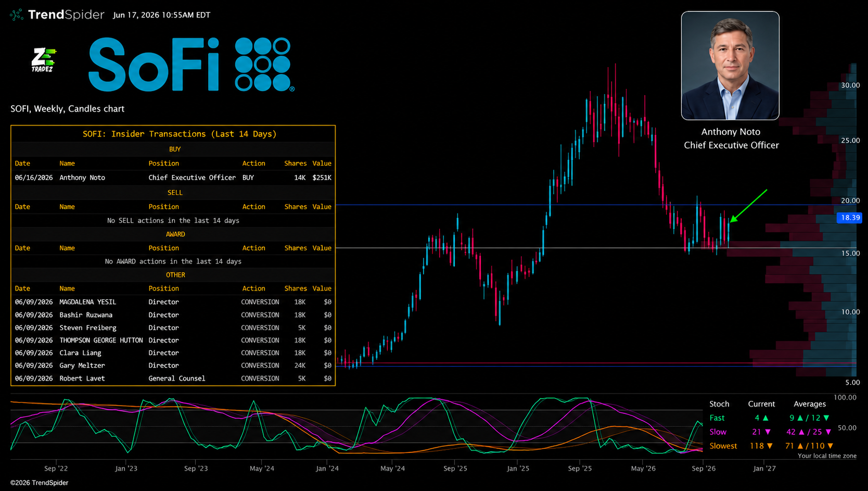
Task: Click the large SoFi wordmark
Action: [x=154, y=64]
